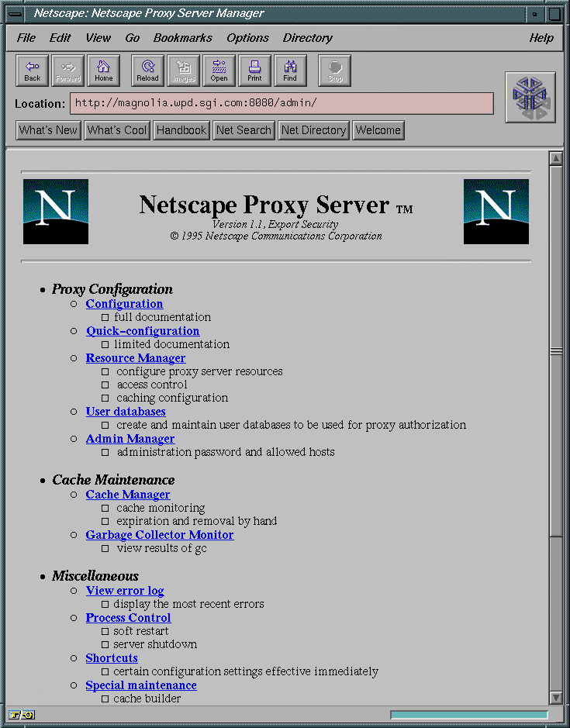This screenshot has height=728, width=570.
Task: Click the window menu button in title bar
Action: click(x=16, y=14)
